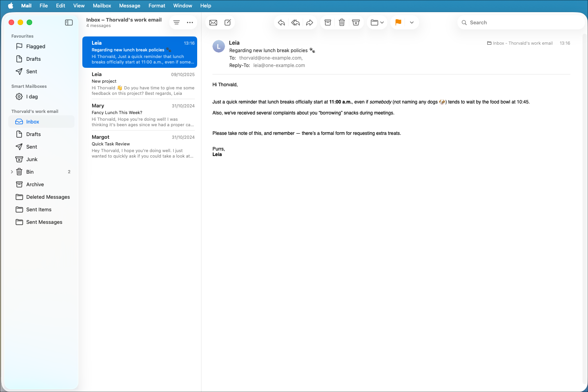
Task: Mark the message as junk
Action: [356, 22]
